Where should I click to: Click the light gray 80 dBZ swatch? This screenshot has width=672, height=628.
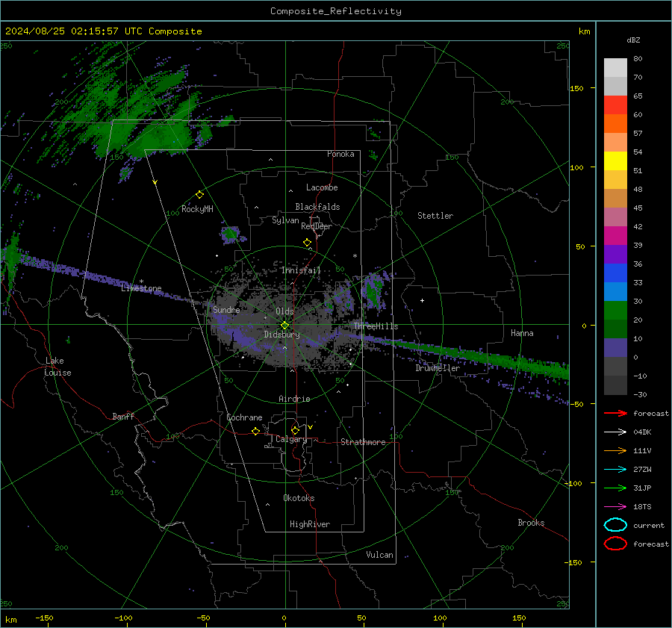point(615,67)
